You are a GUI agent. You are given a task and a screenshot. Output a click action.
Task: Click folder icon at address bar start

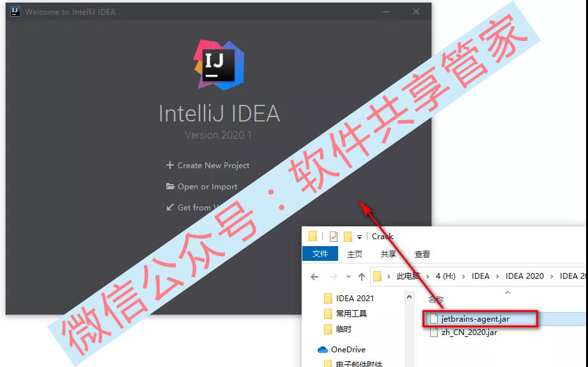378,277
